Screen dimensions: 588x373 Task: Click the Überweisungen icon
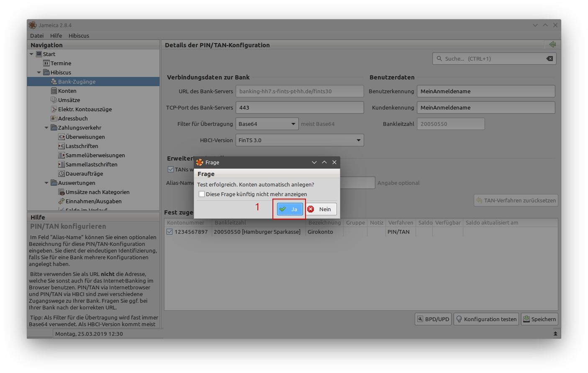click(62, 137)
